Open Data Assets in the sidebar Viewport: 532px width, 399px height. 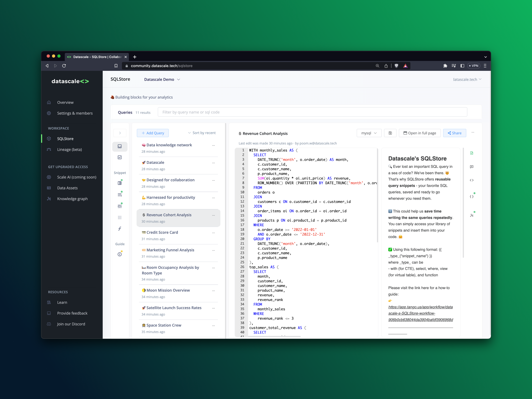coord(67,188)
